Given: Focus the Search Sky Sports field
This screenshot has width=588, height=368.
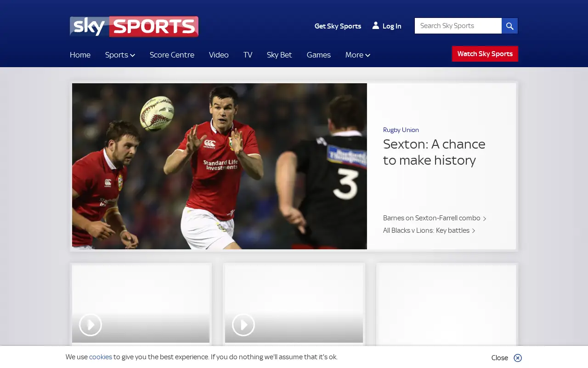Looking at the screenshot, I should coord(458,26).
